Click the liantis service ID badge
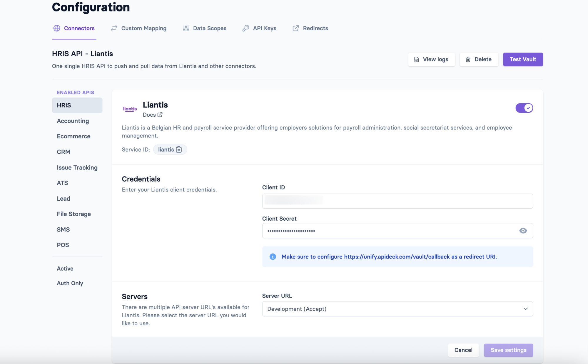The image size is (588, 364). pos(170,150)
